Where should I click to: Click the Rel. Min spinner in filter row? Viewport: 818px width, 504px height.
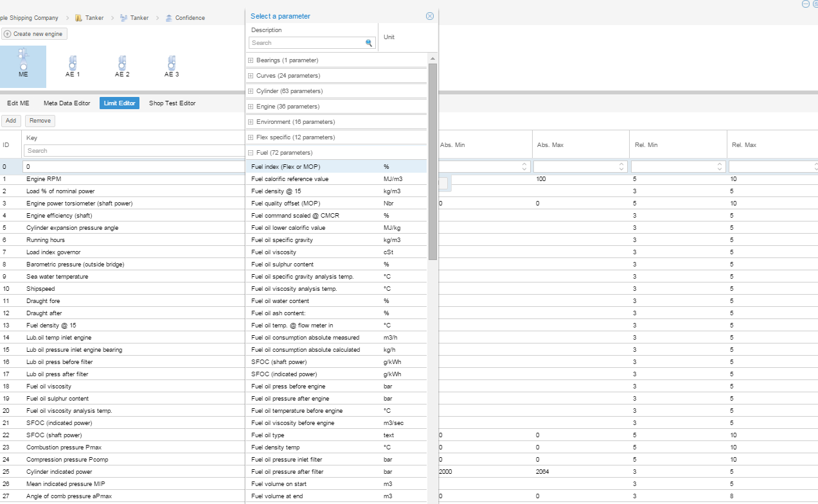click(x=719, y=167)
